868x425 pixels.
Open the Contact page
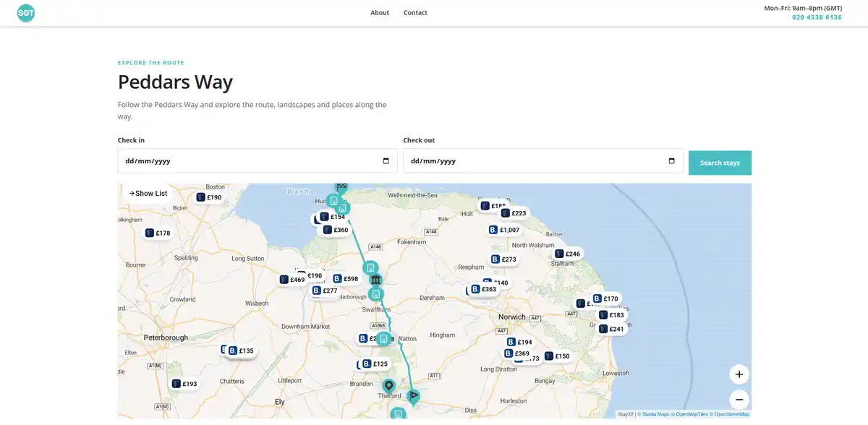point(415,13)
